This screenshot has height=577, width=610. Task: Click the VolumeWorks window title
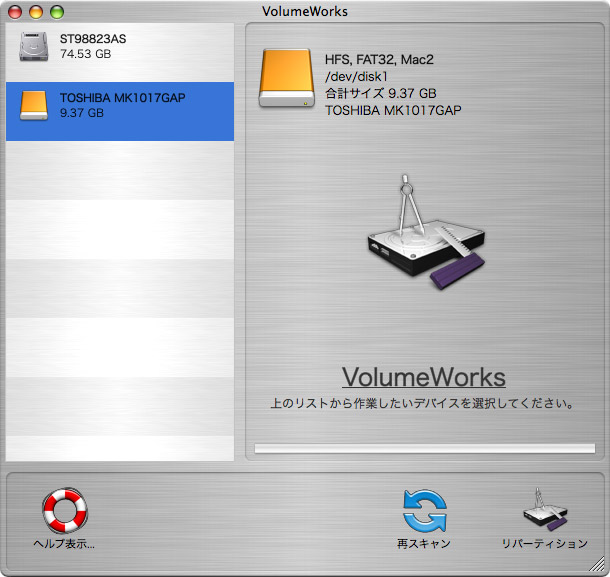pos(305,11)
